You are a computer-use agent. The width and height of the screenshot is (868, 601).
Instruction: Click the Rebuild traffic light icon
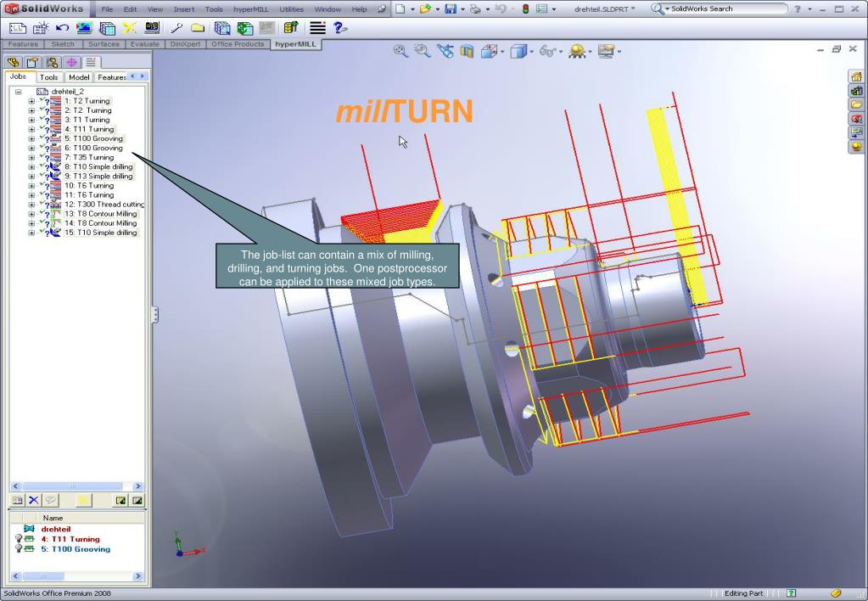525,8
